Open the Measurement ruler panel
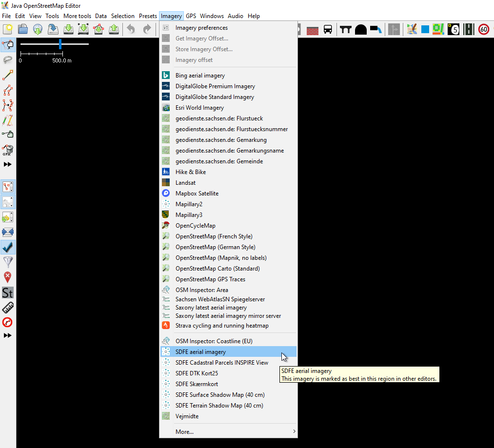494x448 pixels. pos(8,307)
